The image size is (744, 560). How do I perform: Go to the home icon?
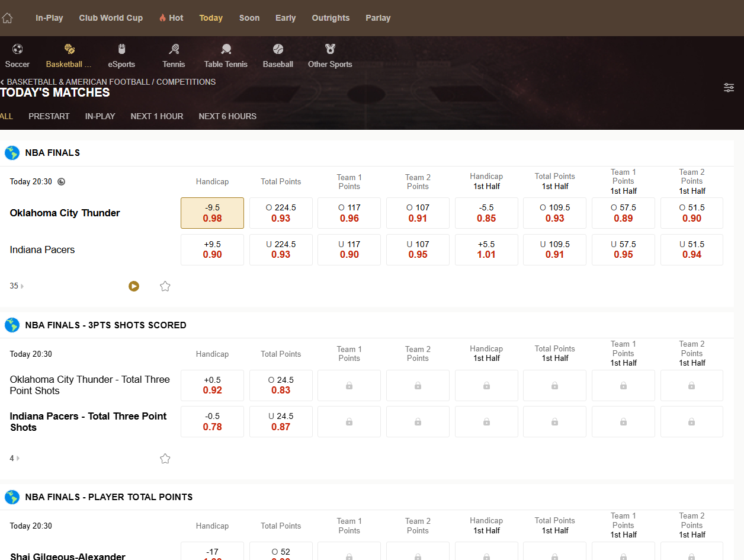point(7,18)
